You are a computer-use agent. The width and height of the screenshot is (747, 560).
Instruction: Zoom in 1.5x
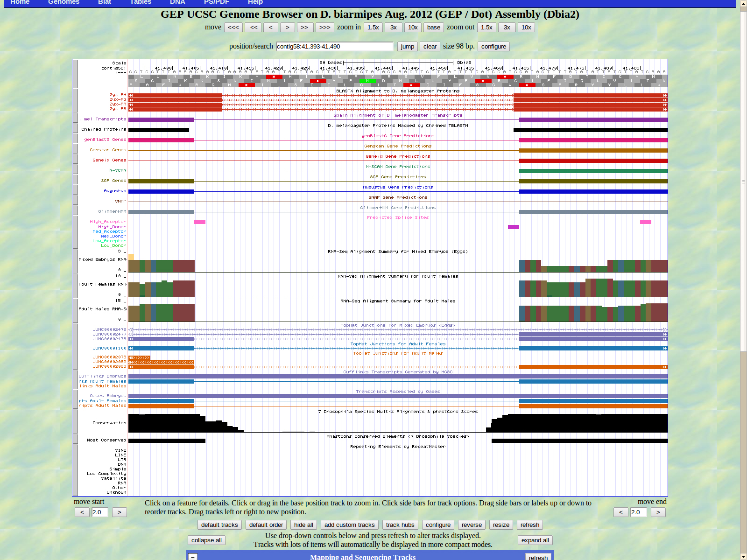tap(373, 28)
